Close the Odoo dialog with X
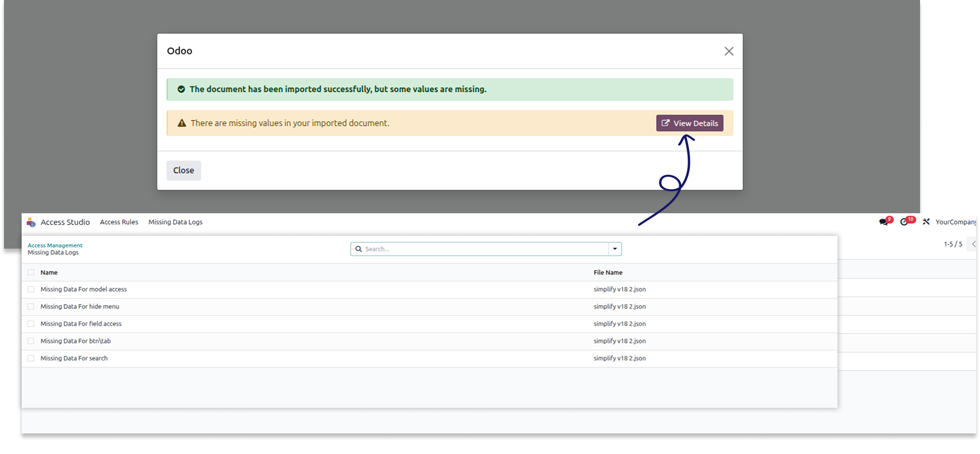Image resolution: width=980 pixels, height=454 pixels. coord(729,51)
